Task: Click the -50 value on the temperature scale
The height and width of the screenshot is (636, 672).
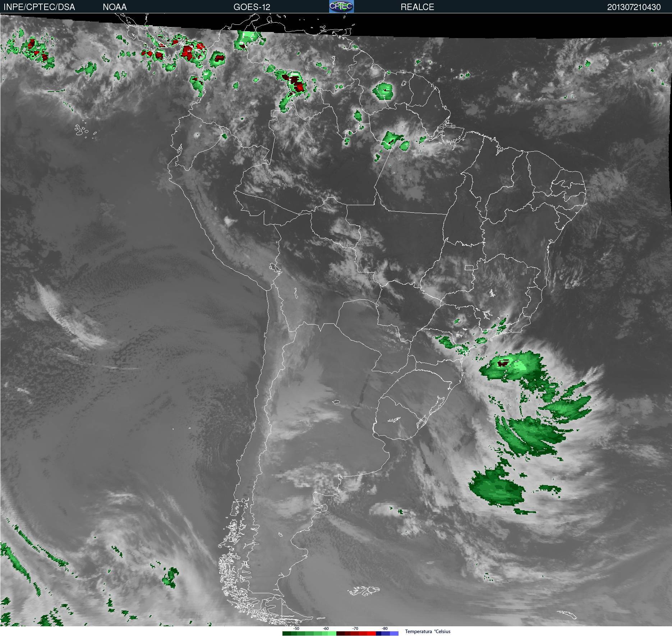Action: tap(296, 628)
